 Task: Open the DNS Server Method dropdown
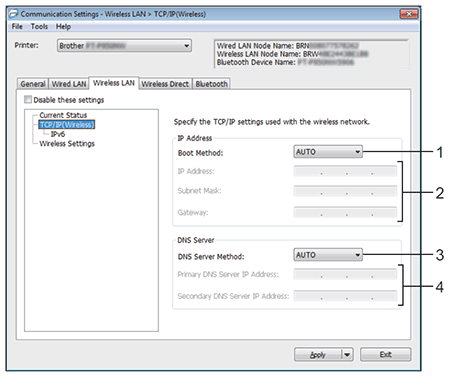[x=328, y=255]
